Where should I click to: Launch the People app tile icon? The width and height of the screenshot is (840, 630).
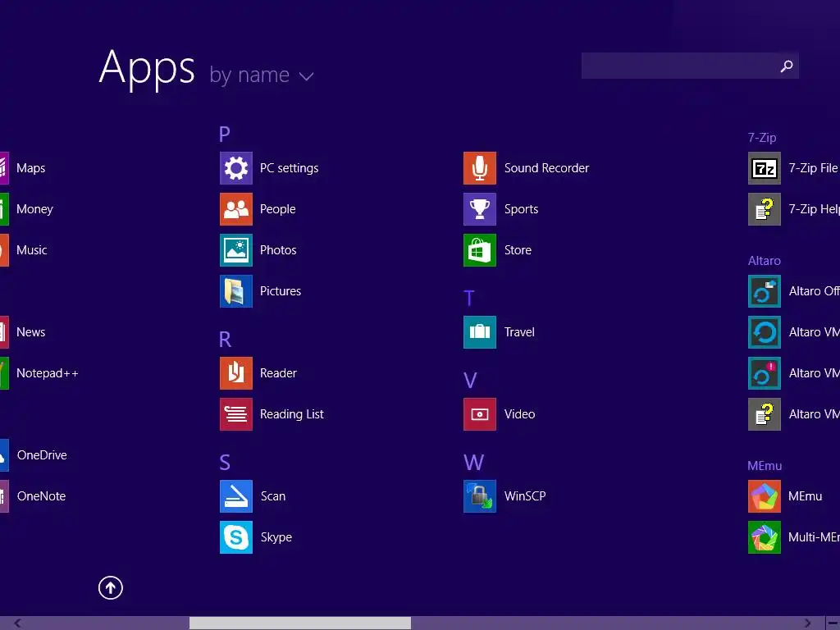click(235, 209)
